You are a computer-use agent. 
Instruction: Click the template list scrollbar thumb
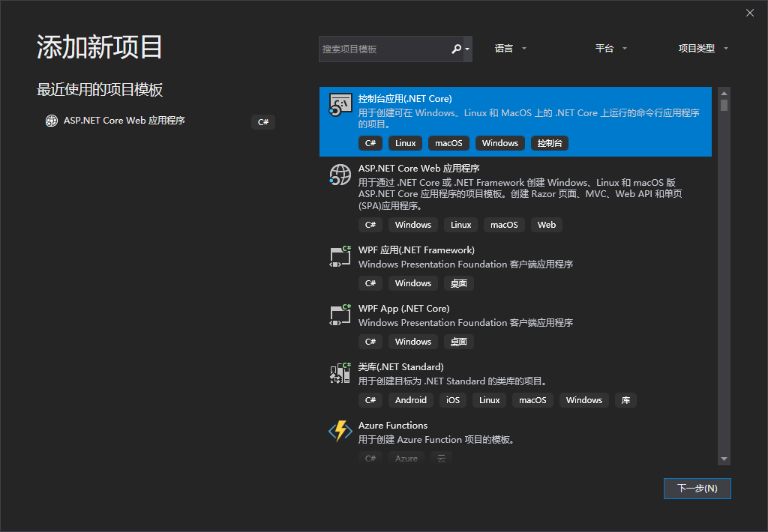click(x=724, y=105)
